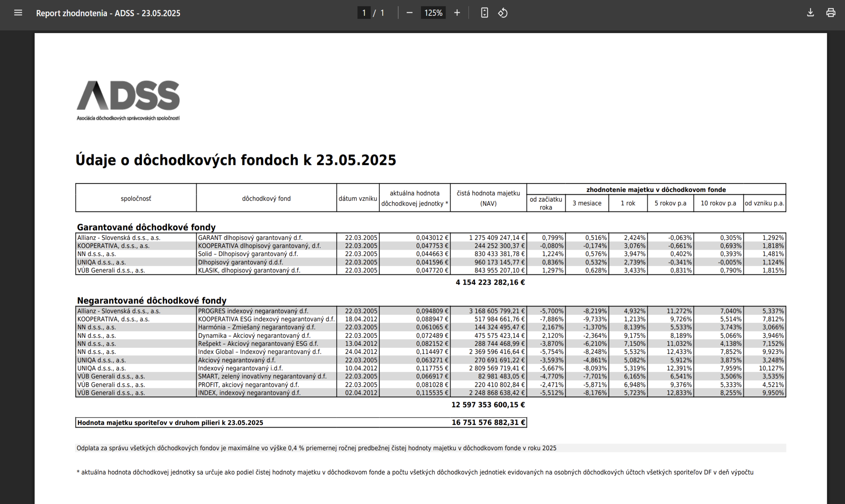The image size is (845, 504).
Task: Select 'PROGRES indexový negarantovaný d.f.' fund name
Action: pos(253,311)
